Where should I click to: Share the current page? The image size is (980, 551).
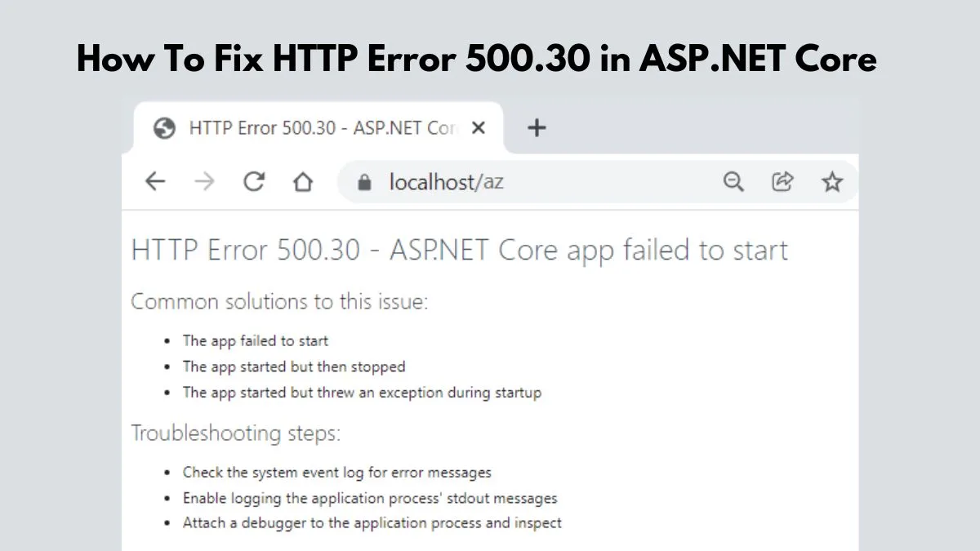pyautogui.click(x=782, y=181)
